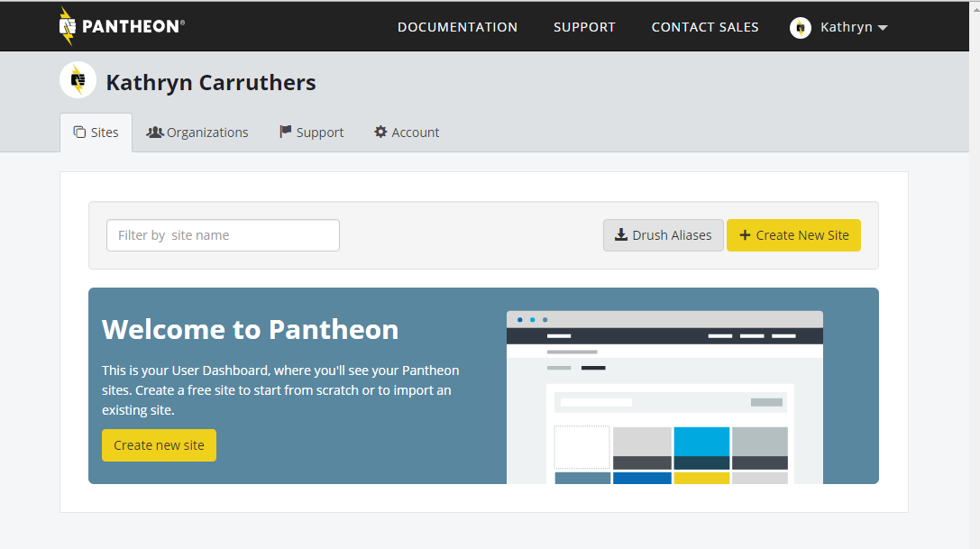Click the Kathryn Carruthers heading

[211, 83]
